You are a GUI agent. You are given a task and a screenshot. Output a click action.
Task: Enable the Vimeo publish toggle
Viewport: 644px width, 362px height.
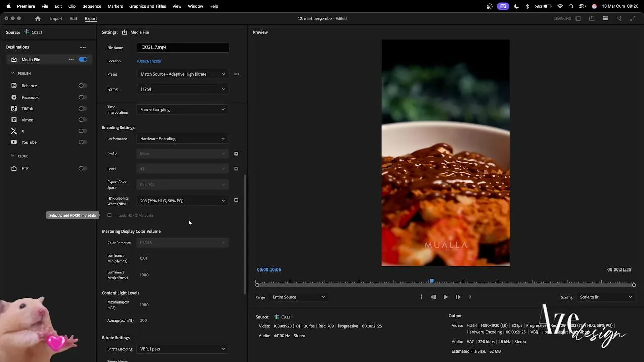tap(83, 120)
